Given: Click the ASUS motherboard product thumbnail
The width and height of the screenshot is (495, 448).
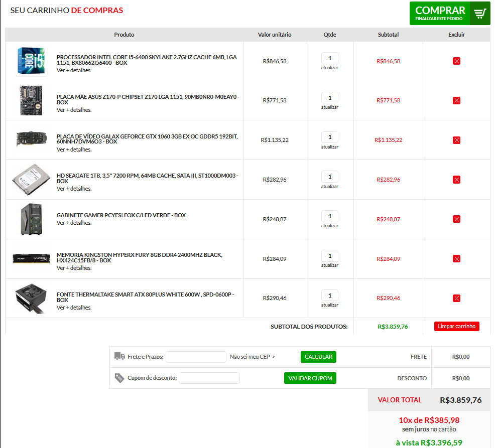Looking at the screenshot, I should click(x=31, y=100).
